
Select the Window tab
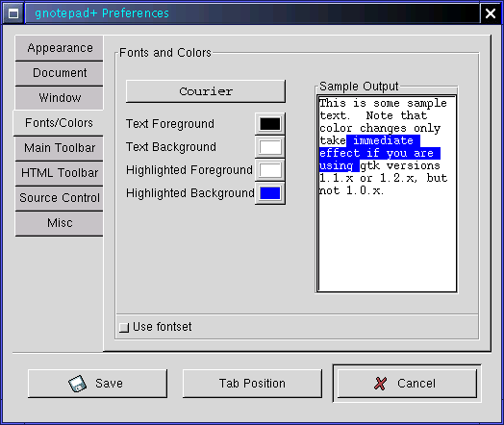(60, 98)
